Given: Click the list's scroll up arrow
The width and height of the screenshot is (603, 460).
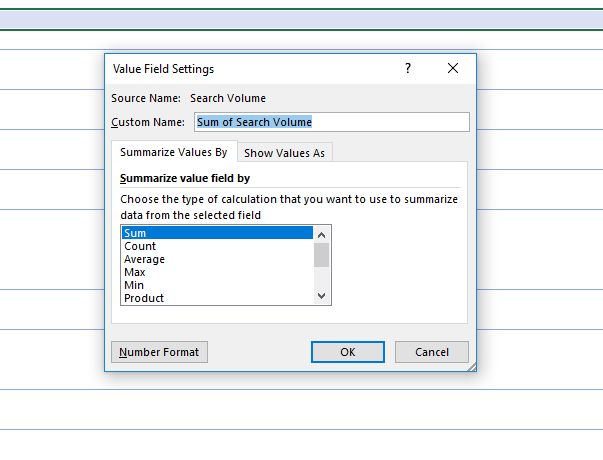Looking at the screenshot, I should pyautogui.click(x=321, y=234).
